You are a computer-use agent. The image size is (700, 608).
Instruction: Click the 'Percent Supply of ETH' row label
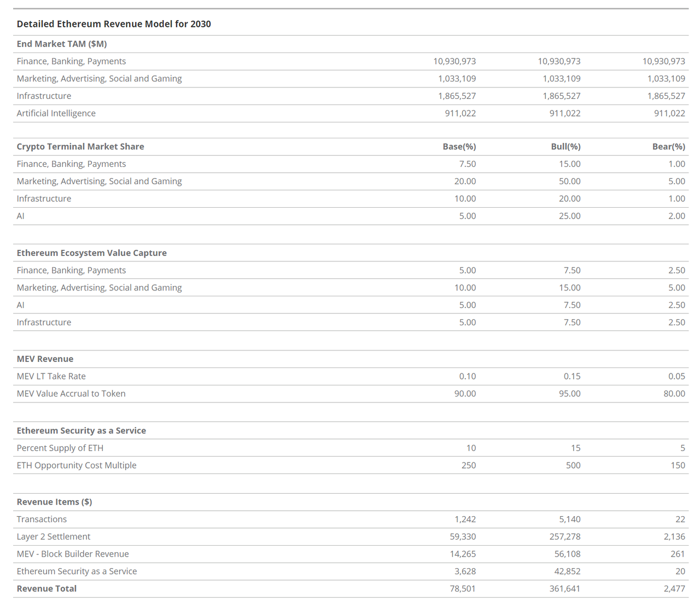pyautogui.click(x=60, y=448)
